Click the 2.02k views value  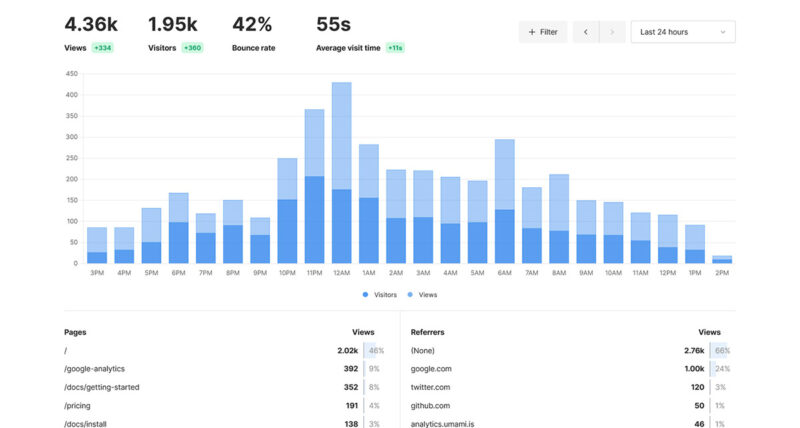point(347,350)
